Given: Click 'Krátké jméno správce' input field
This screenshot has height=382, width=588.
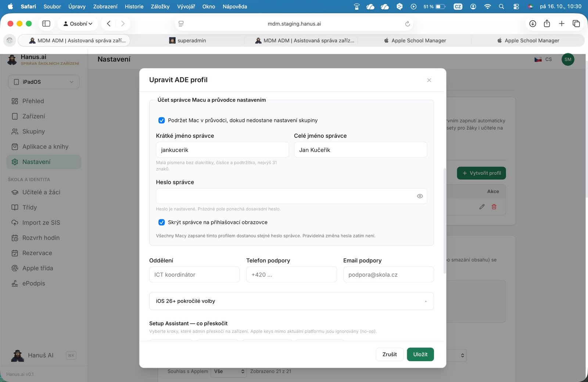Looking at the screenshot, I should (x=222, y=150).
